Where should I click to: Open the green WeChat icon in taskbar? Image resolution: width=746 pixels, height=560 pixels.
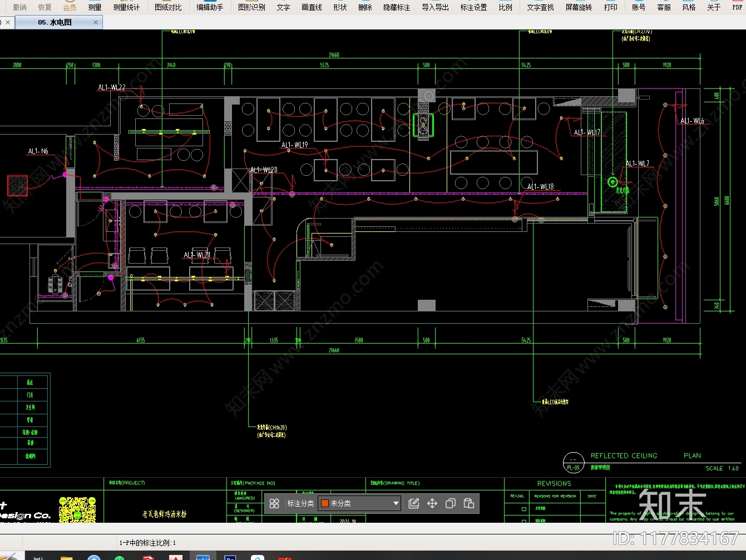pos(119,557)
